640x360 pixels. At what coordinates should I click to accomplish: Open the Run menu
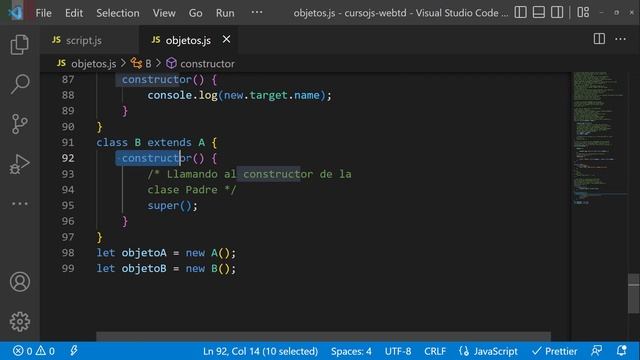pos(225,13)
